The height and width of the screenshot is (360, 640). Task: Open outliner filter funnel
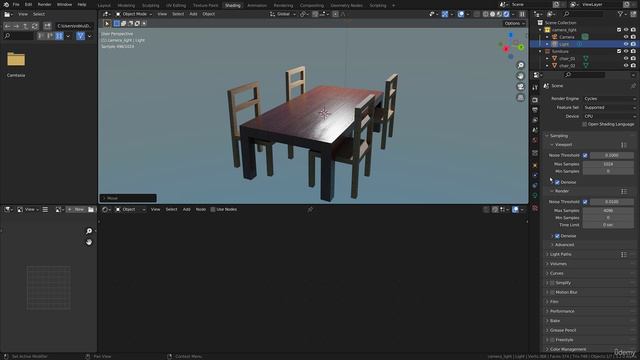(620, 14)
